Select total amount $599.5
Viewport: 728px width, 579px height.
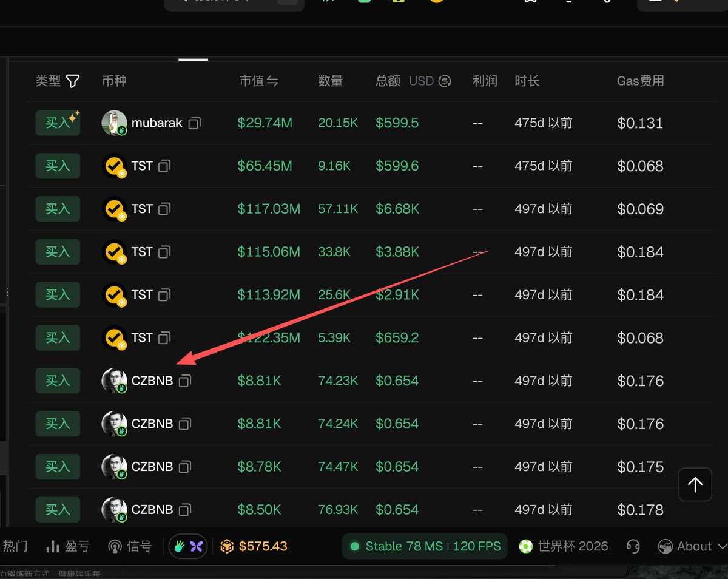click(x=397, y=123)
